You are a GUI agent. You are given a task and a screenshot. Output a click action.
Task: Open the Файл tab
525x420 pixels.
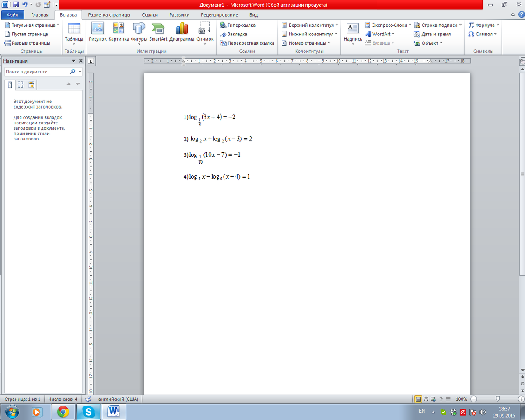[12, 15]
